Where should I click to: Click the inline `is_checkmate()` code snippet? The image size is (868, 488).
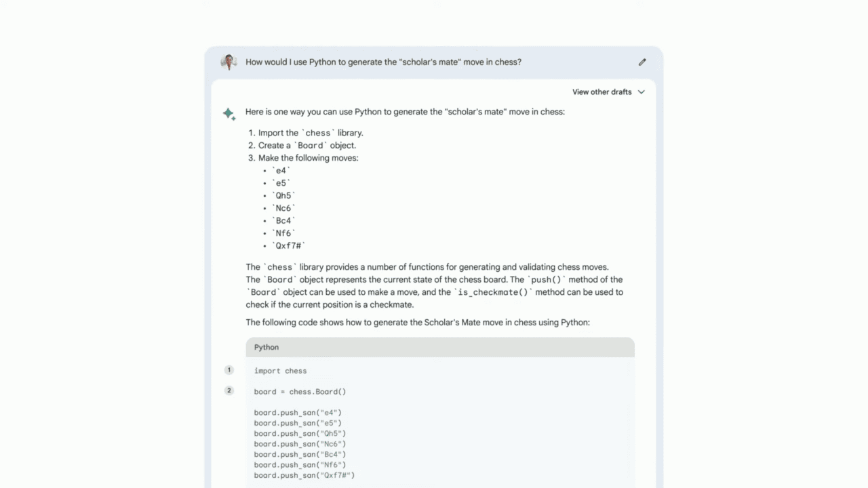[491, 292]
